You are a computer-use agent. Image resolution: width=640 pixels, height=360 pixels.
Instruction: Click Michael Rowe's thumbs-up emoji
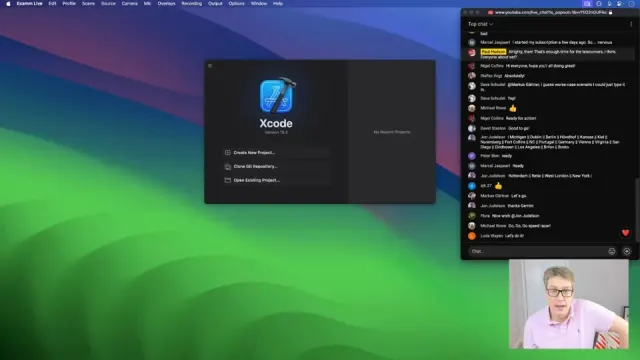pyautogui.click(x=513, y=108)
